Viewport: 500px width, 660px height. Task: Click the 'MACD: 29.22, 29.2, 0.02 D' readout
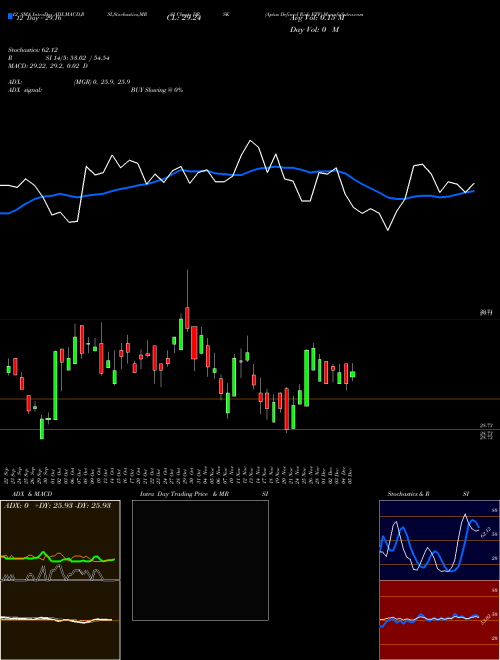48,66
